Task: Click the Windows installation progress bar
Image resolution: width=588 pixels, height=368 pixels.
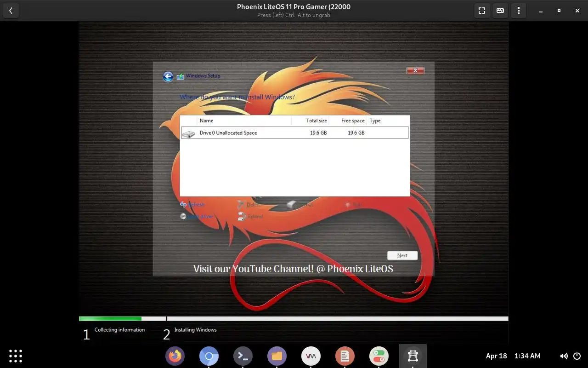Action: point(294,319)
